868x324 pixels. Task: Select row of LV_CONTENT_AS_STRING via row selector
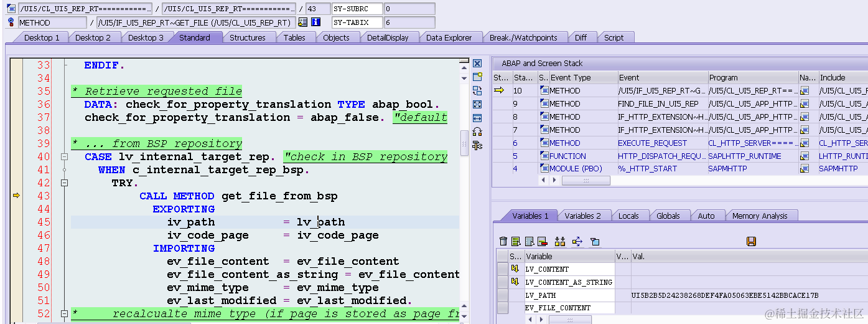point(502,282)
